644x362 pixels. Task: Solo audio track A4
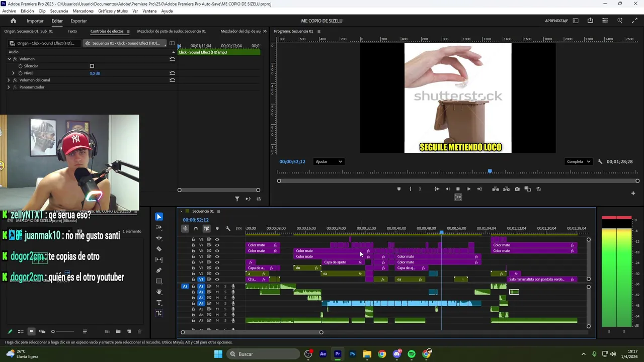[225, 303]
